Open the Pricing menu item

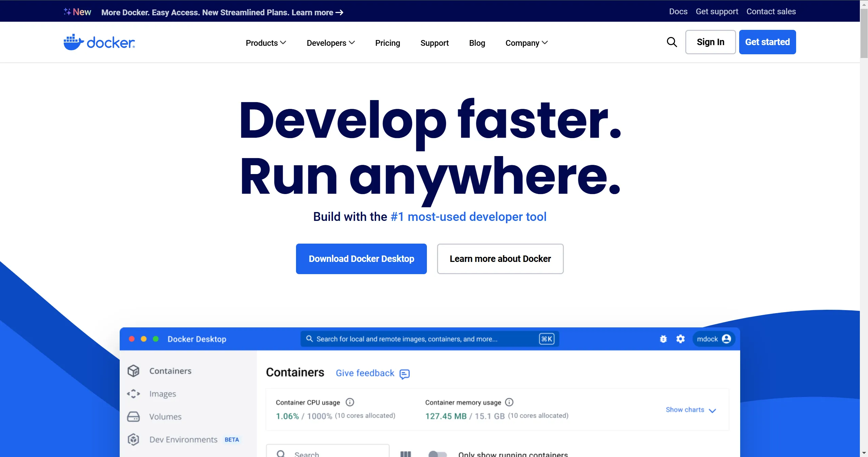tap(388, 43)
